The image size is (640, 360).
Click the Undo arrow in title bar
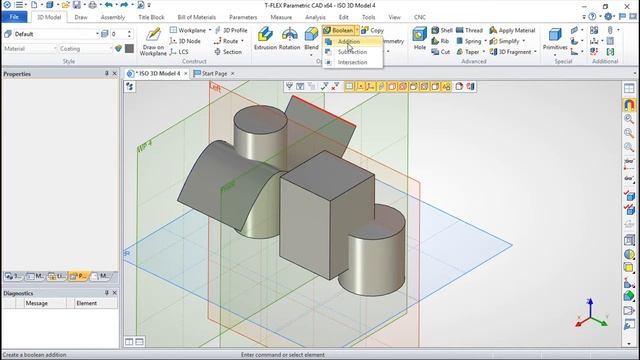pyautogui.click(x=108, y=5)
